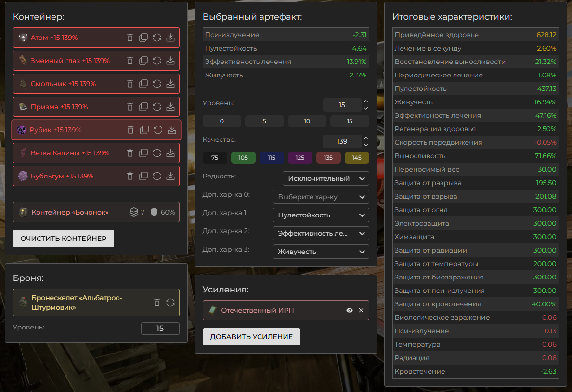
Task: Replace the Призма artifact
Action: (157, 107)
